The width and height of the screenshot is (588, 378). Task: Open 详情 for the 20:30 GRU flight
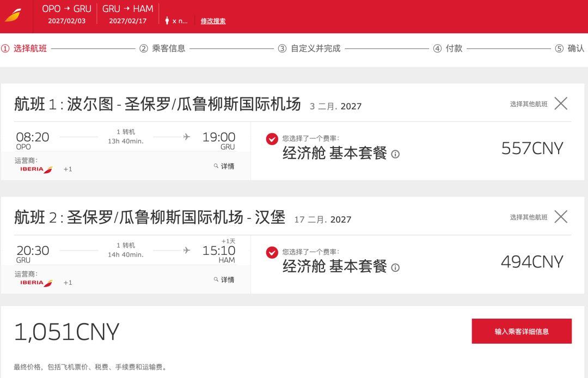(227, 280)
